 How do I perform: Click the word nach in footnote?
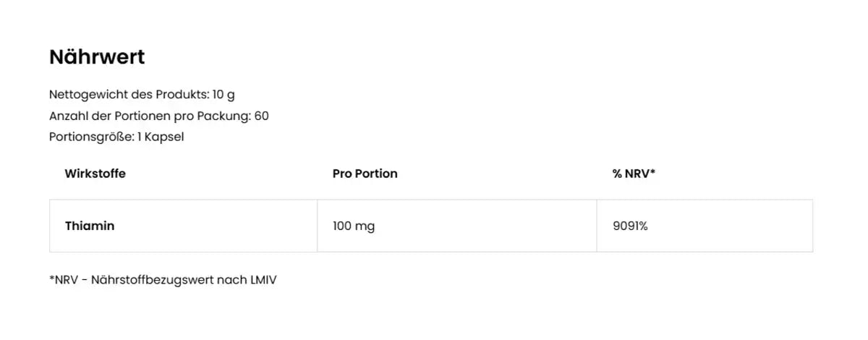tap(230, 279)
